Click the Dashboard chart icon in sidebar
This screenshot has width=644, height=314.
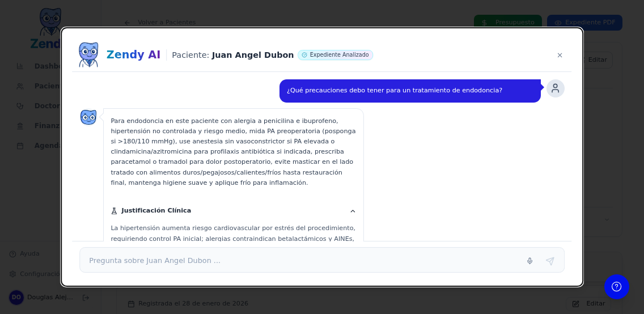[x=20, y=66]
